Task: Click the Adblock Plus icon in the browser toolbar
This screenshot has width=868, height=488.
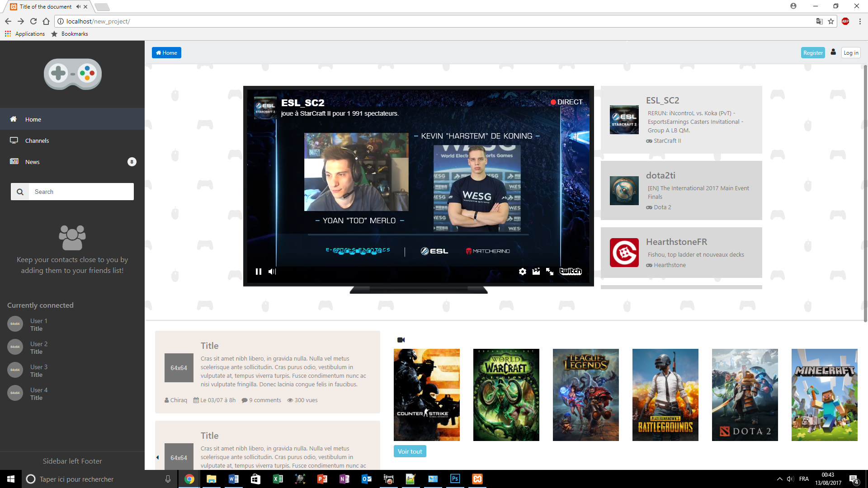Action: [x=846, y=21]
